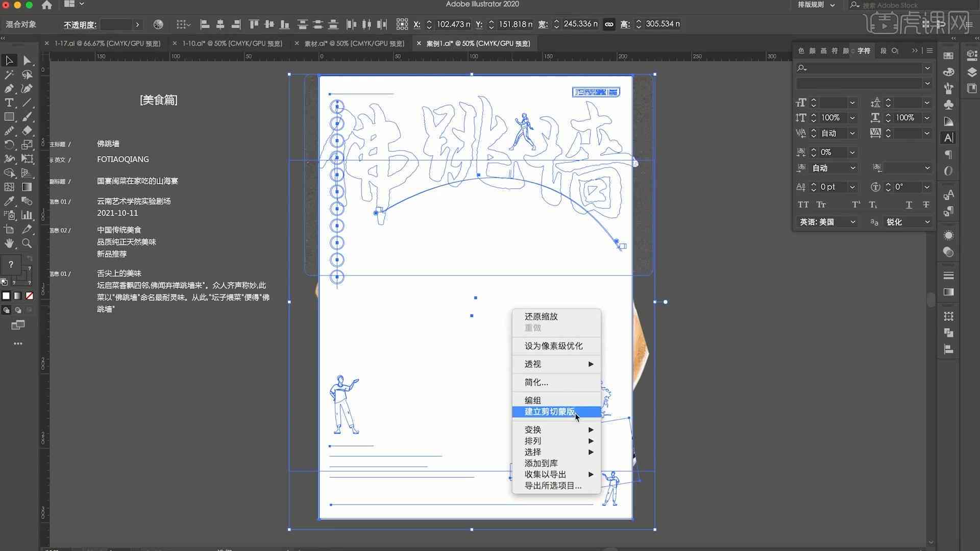Image resolution: width=980 pixels, height=551 pixels.
Task: Select the Paintbrush tool
Action: point(27,117)
